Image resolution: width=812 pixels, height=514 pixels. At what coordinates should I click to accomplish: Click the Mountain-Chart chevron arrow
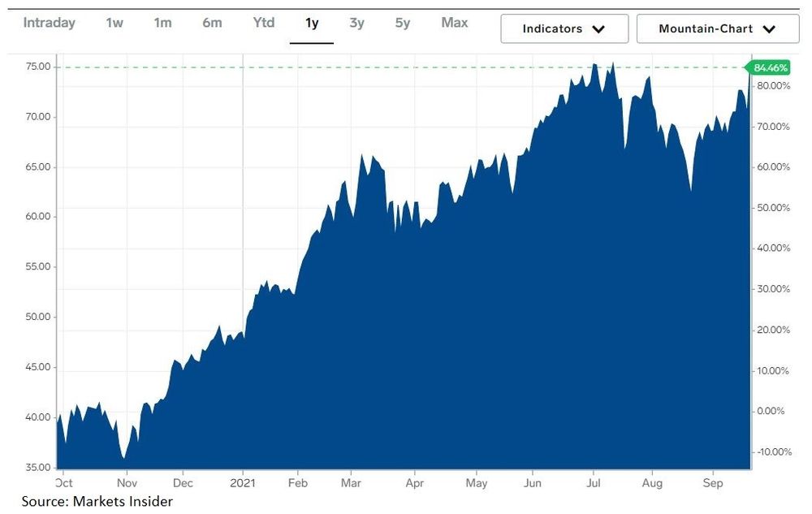pos(768,28)
